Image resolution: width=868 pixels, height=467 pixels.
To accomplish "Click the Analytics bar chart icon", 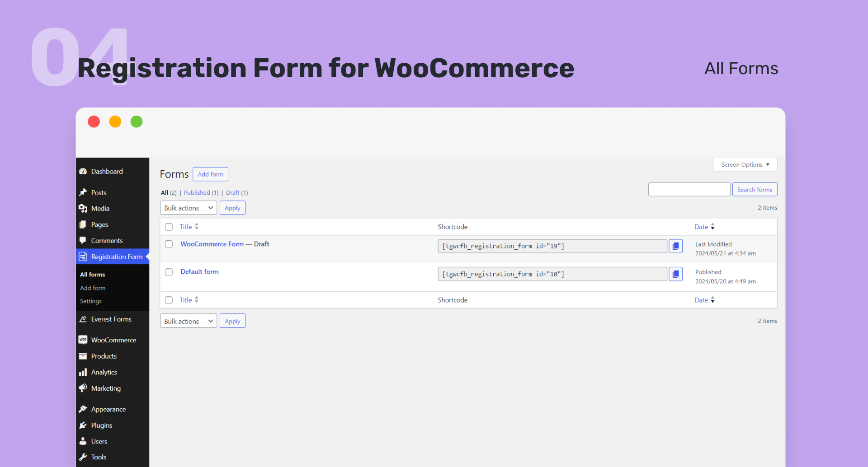I will pyautogui.click(x=83, y=373).
